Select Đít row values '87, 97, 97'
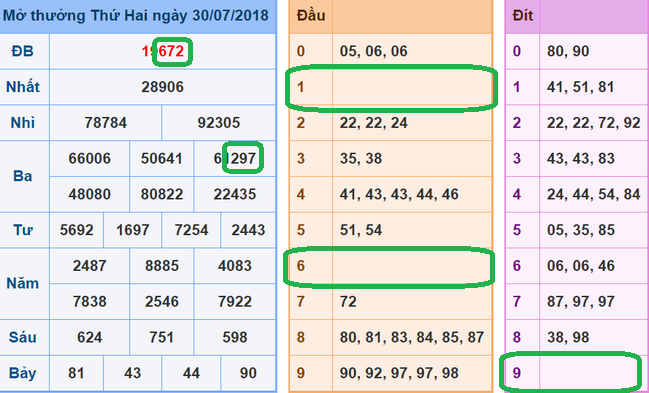 pyautogui.click(x=581, y=301)
